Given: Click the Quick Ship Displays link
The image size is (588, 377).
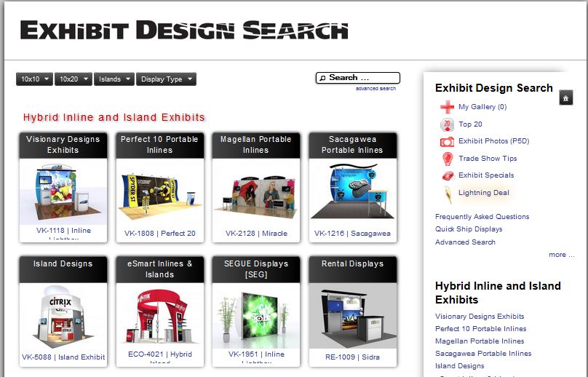Looking at the screenshot, I should [469, 229].
